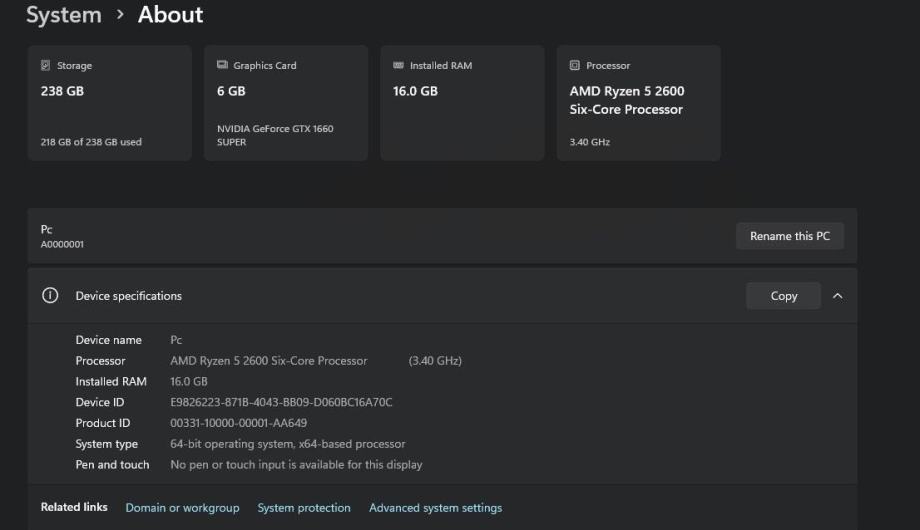Collapse the Device specifications section
The image size is (920, 530).
click(838, 296)
